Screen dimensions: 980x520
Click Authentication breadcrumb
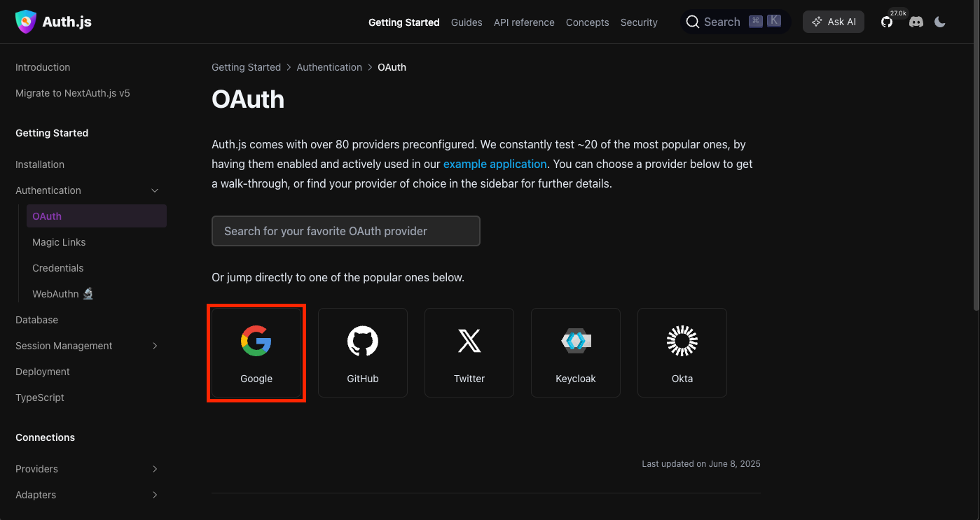[x=329, y=67]
